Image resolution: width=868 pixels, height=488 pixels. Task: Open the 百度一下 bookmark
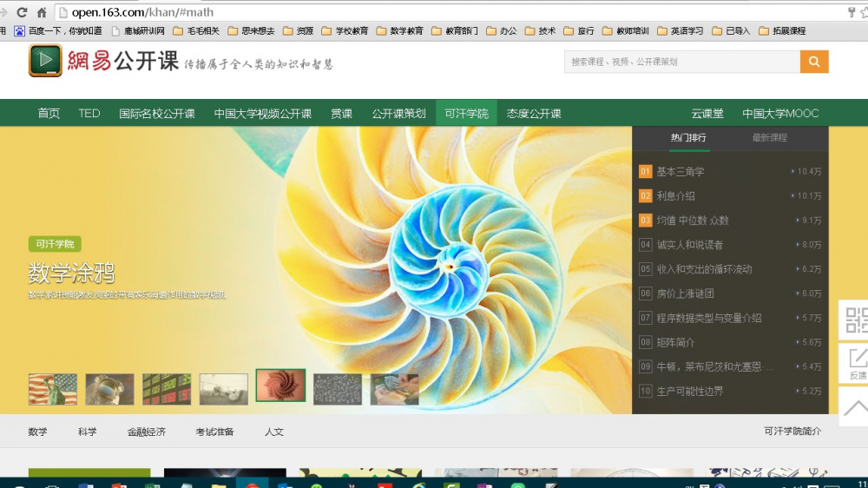click(x=59, y=30)
